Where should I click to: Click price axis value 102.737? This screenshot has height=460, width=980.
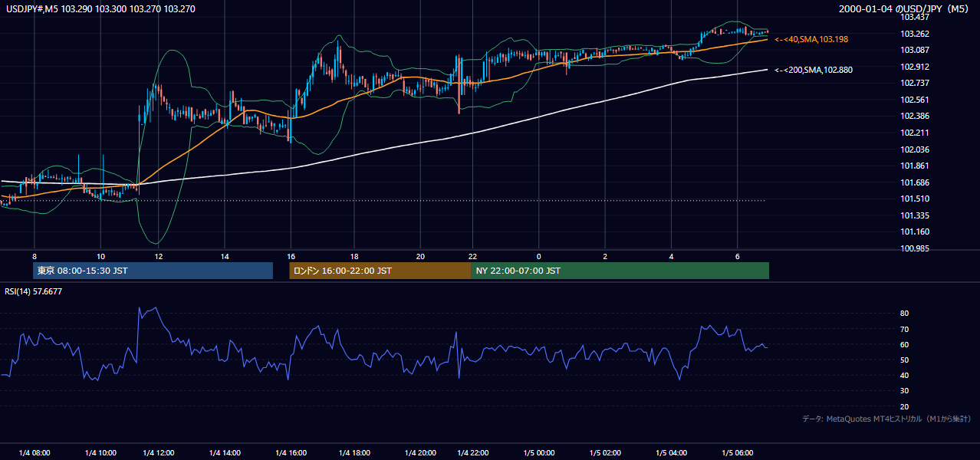pos(915,83)
